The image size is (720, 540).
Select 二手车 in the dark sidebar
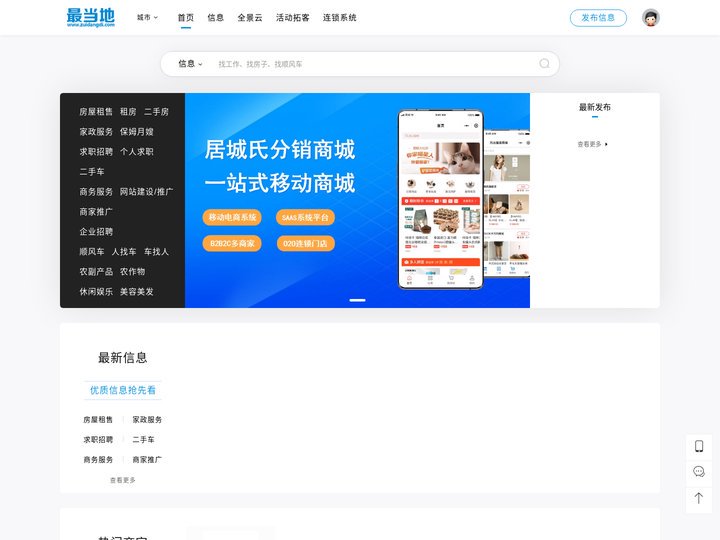click(x=92, y=172)
